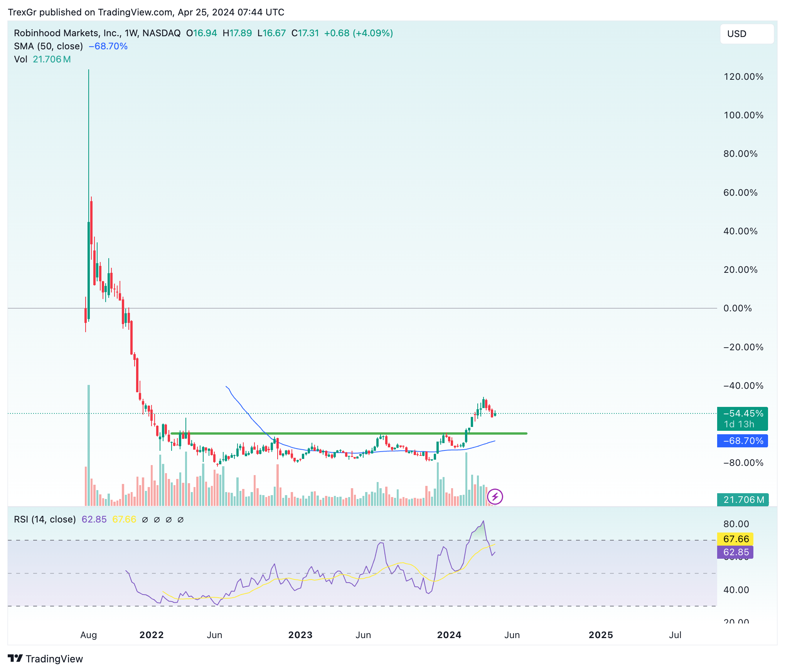Screen dimensions: 785x672
Task: Click the 2024 label on the time axis
Action: [449, 635]
